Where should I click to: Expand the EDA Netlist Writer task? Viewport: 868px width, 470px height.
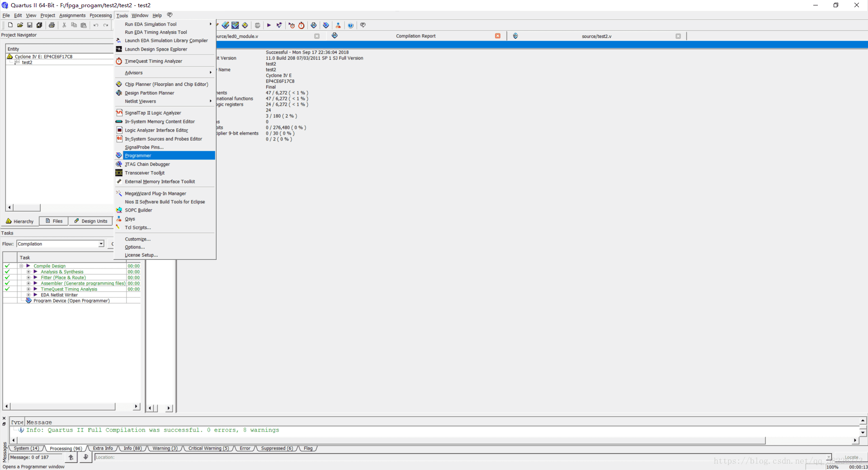pyautogui.click(x=28, y=295)
